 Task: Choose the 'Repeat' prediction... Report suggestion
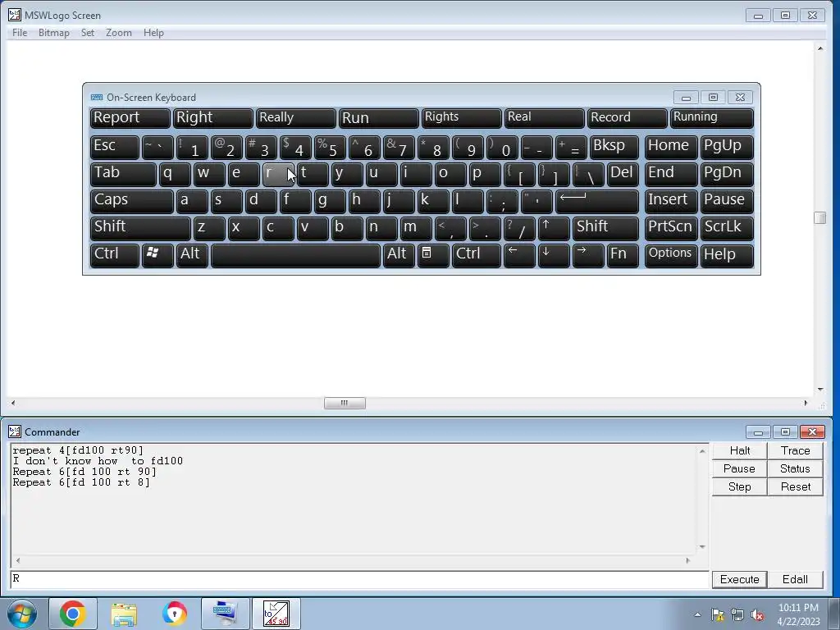pos(130,118)
